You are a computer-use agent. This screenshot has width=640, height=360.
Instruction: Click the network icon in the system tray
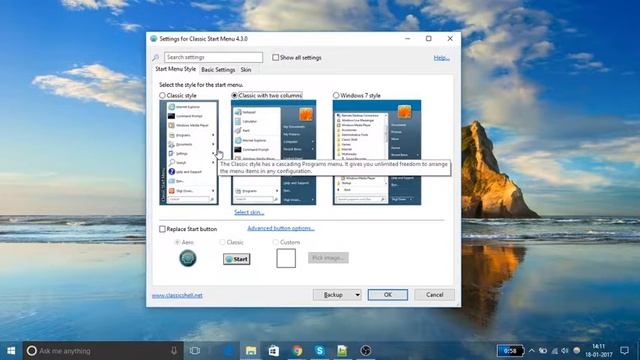tap(554, 351)
